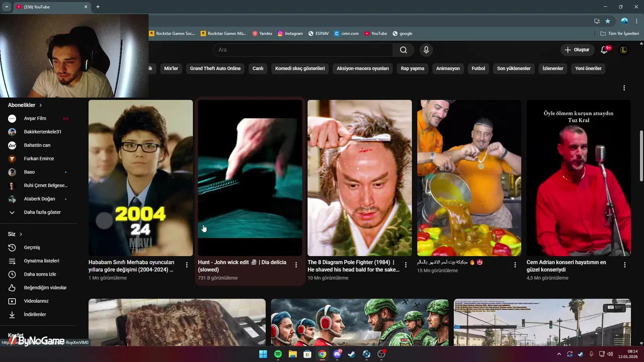Open the Furkan Emirce channel
The image size is (644, 362).
coord(38,158)
